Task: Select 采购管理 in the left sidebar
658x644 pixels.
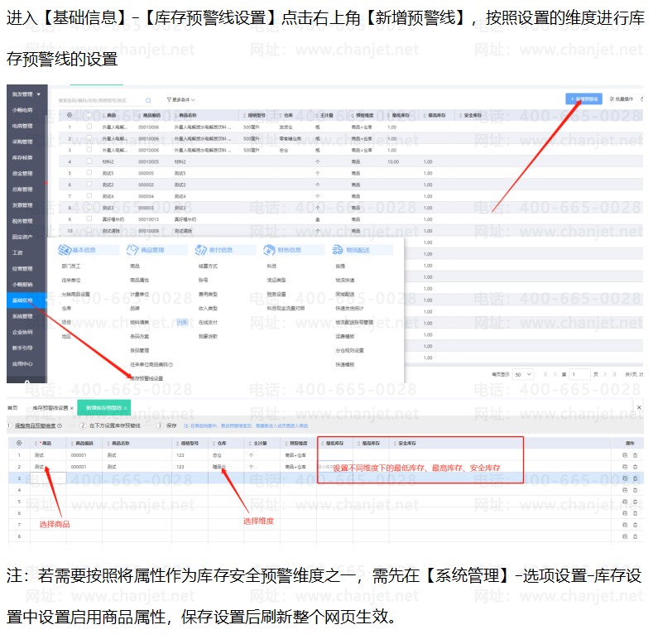Action: coord(22,142)
